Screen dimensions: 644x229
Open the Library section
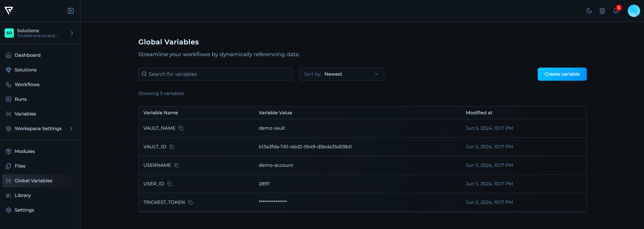(x=22, y=195)
